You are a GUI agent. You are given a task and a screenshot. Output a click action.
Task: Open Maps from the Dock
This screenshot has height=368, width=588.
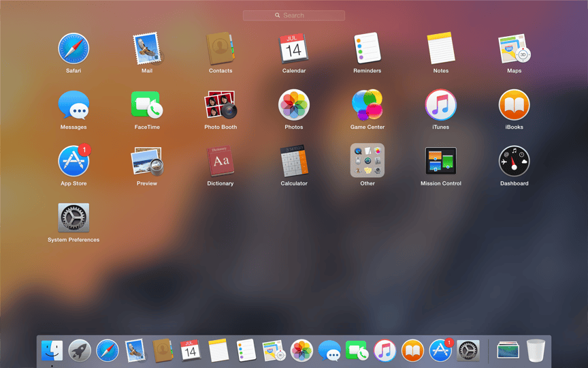(x=274, y=351)
